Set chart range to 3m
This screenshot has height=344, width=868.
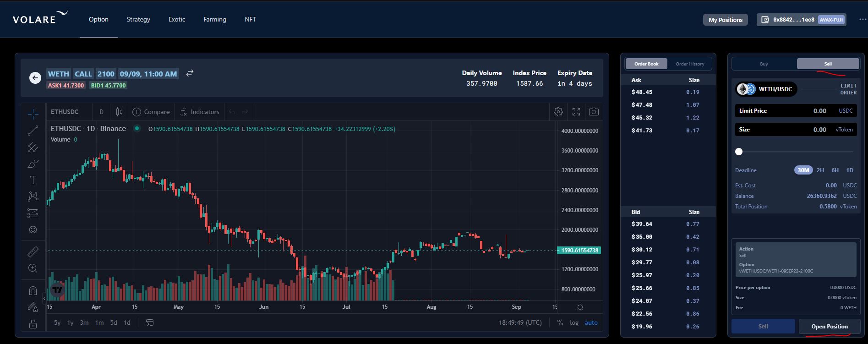click(x=84, y=322)
